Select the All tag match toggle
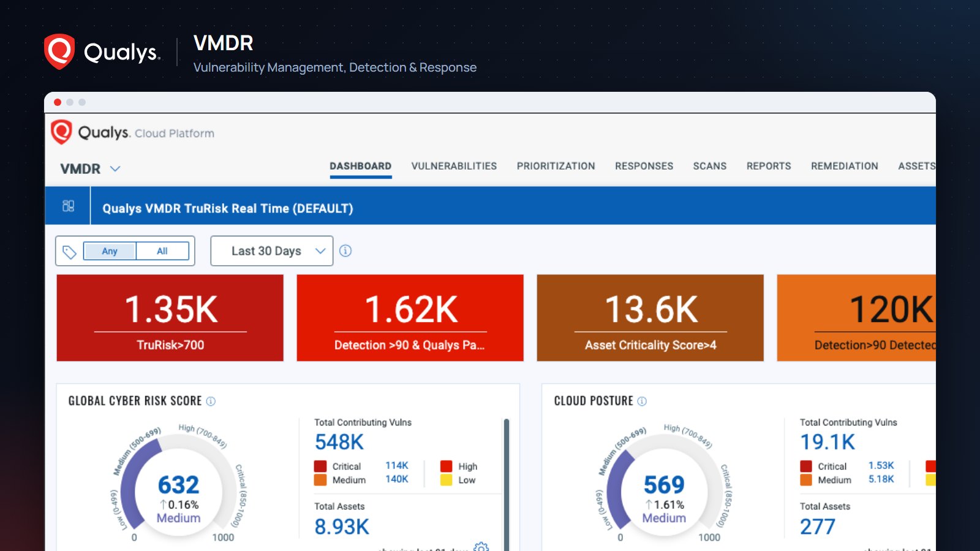Screen dimensions: 980x551 pyautogui.click(x=162, y=251)
